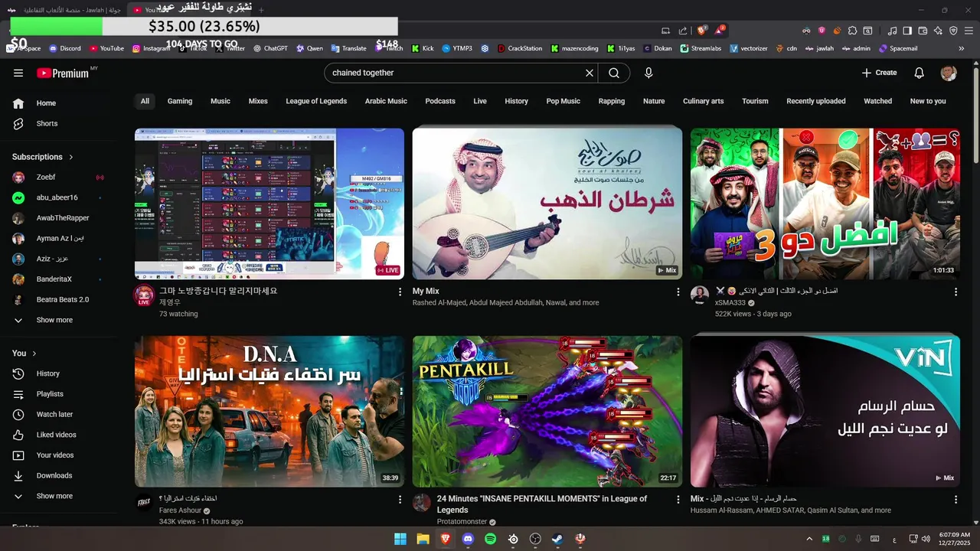Viewport: 980px width, 551px height.
Task: Select the 'Culinary arts' chip
Action: [703, 101]
